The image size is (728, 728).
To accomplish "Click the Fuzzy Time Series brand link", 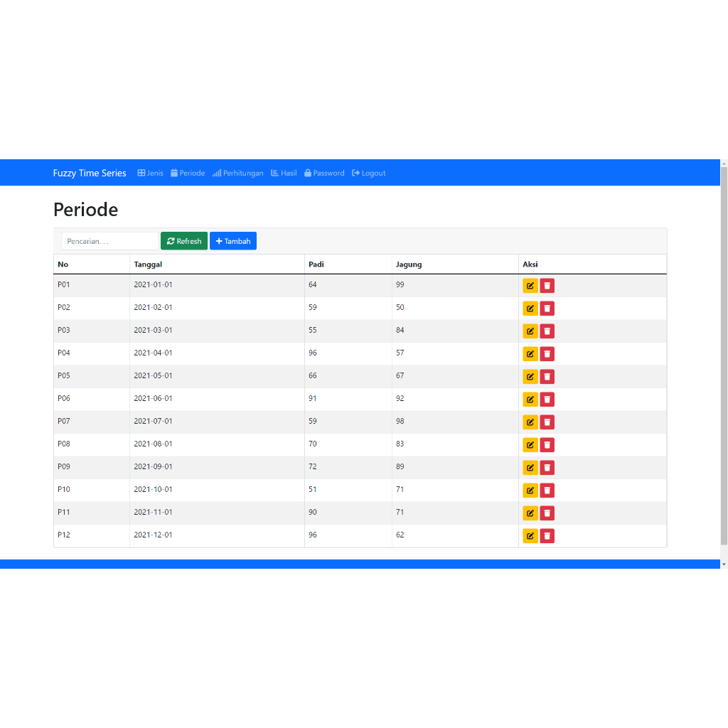I will click(x=90, y=173).
